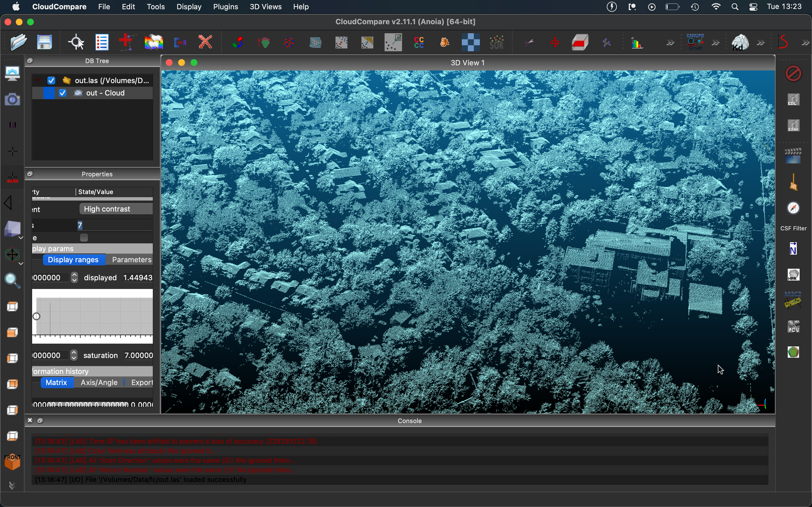Click the color scale histogram slider handle

pos(37,317)
